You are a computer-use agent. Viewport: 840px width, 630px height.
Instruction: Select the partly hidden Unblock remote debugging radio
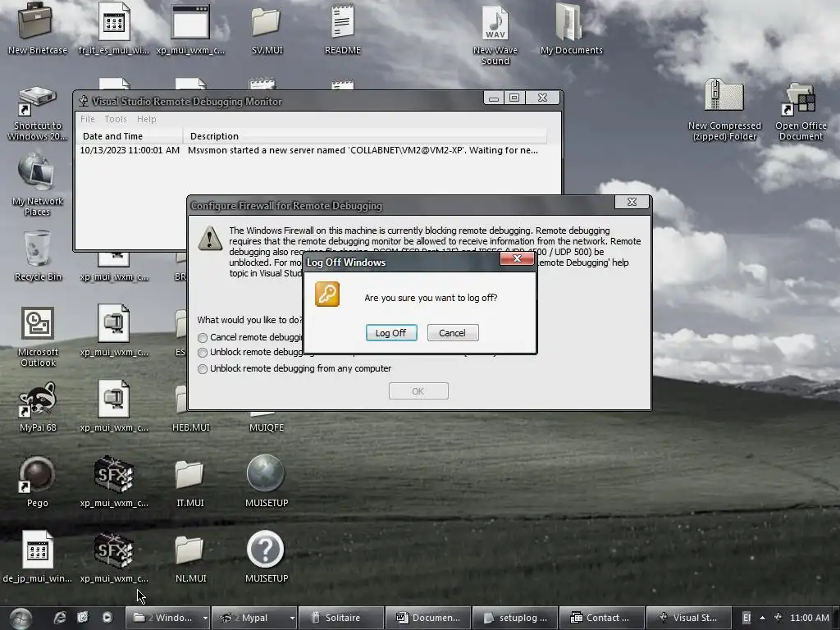point(203,353)
